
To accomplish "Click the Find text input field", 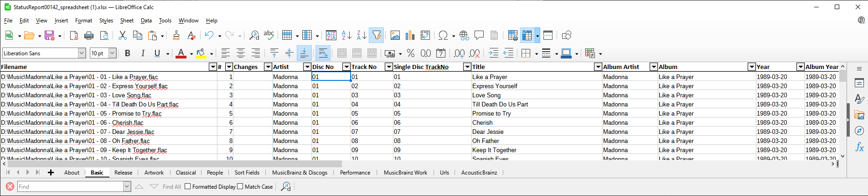I will tap(71, 186).
